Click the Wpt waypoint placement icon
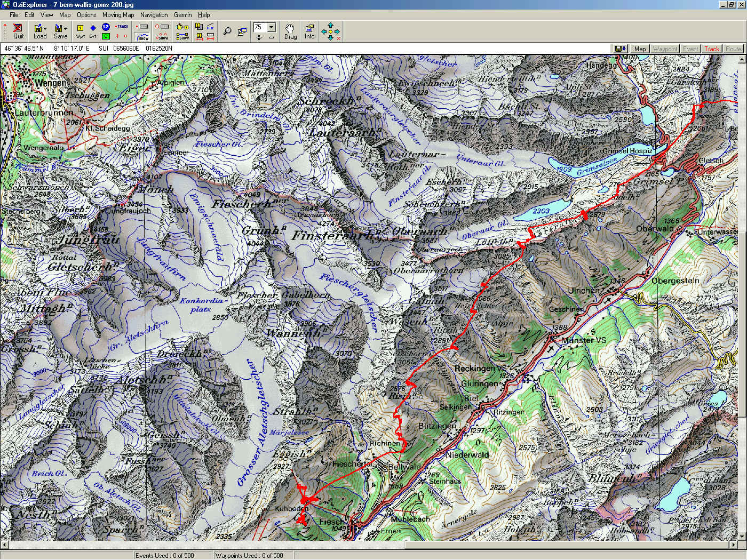Screen dimensions: 747x560 click(80, 31)
